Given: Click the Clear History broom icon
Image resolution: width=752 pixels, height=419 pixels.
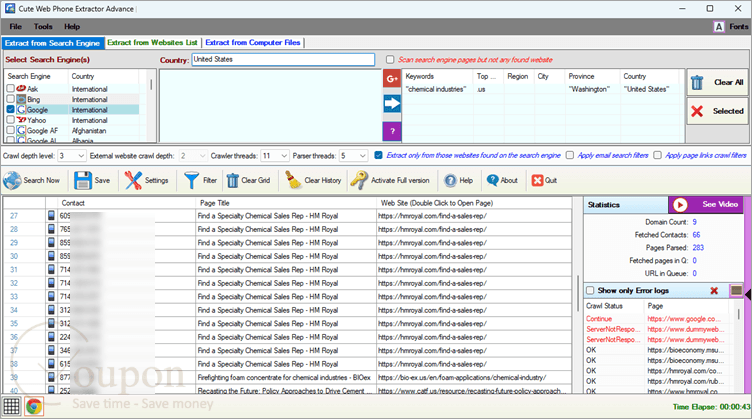Looking at the screenshot, I should point(293,181).
